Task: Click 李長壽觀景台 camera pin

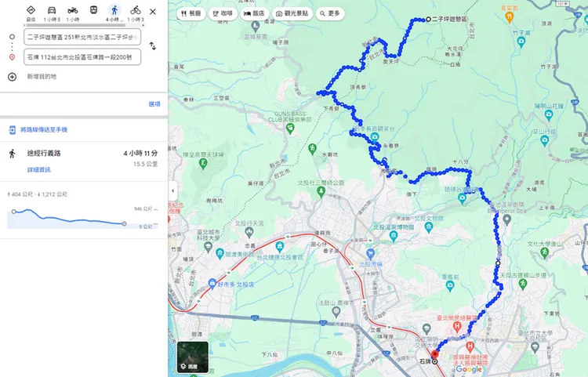Action: (374, 137)
